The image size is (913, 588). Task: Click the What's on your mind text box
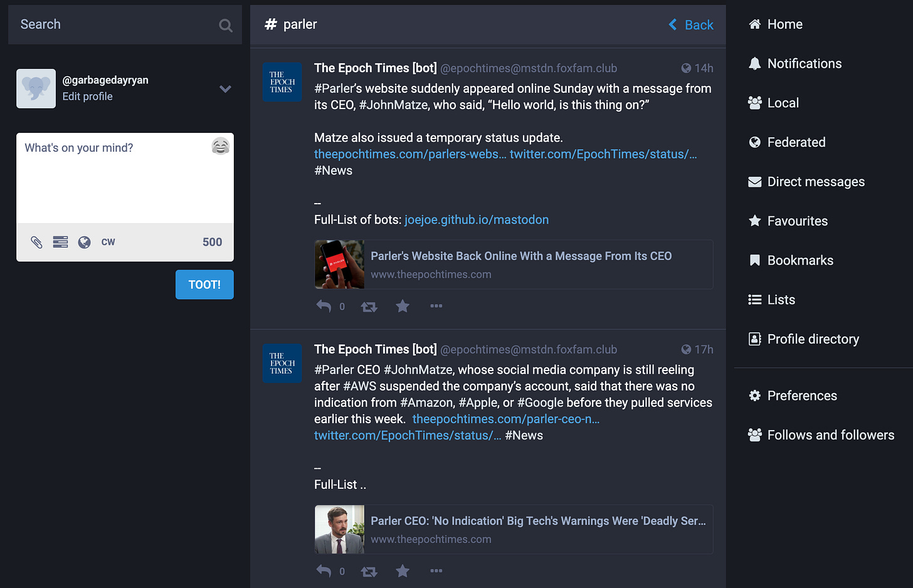coord(125,178)
